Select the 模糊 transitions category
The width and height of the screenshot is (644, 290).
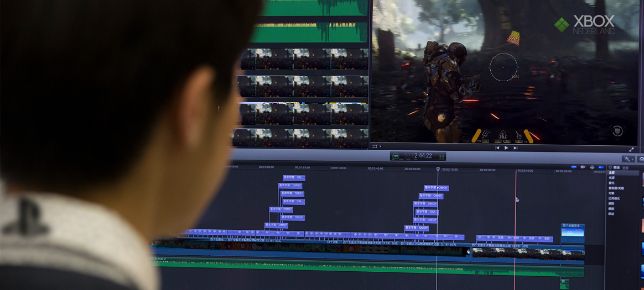point(611,208)
